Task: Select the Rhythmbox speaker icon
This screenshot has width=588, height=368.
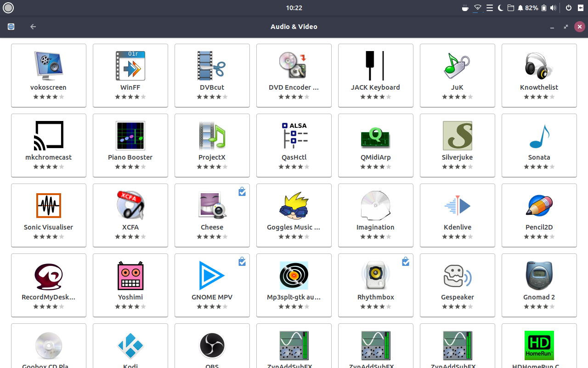Action: 376,276
